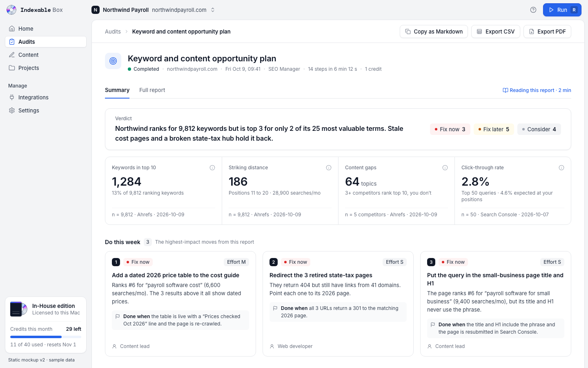Open the Click-through rate info icon
Screen dimensions: 588x368
coord(561,168)
